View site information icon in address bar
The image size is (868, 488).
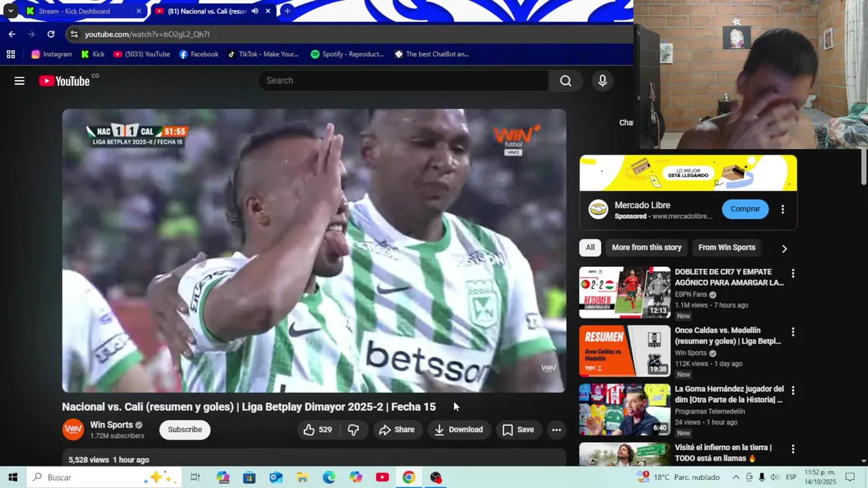coord(74,34)
